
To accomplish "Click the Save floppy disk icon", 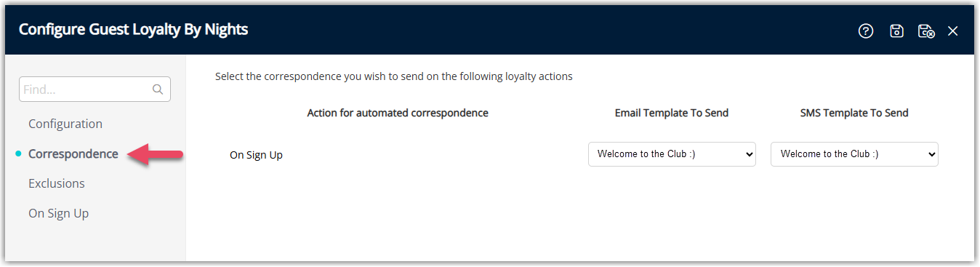I will click(x=896, y=31).
